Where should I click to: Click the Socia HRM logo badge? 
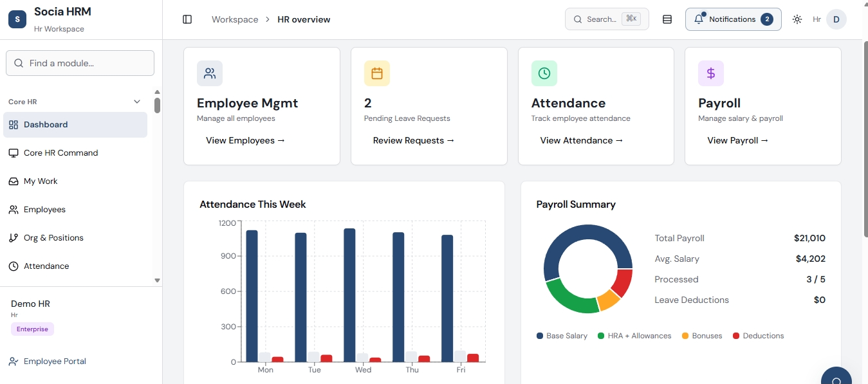pos(17,19)
